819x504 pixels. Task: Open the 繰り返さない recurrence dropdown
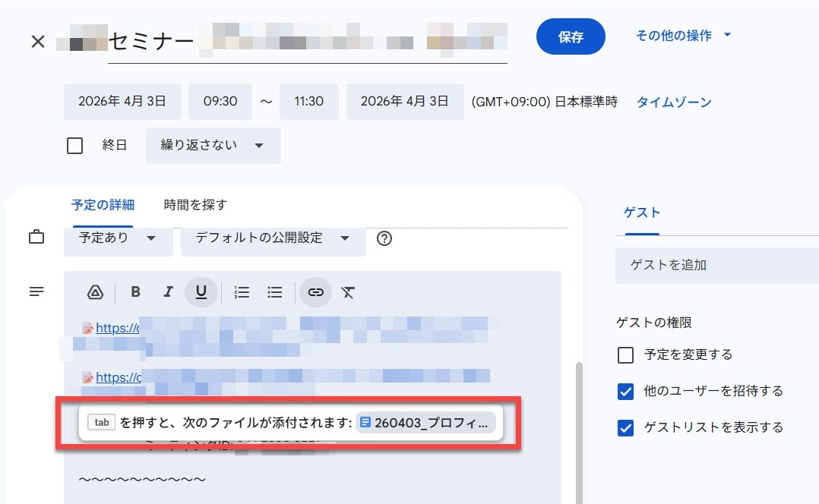(213, 146)
